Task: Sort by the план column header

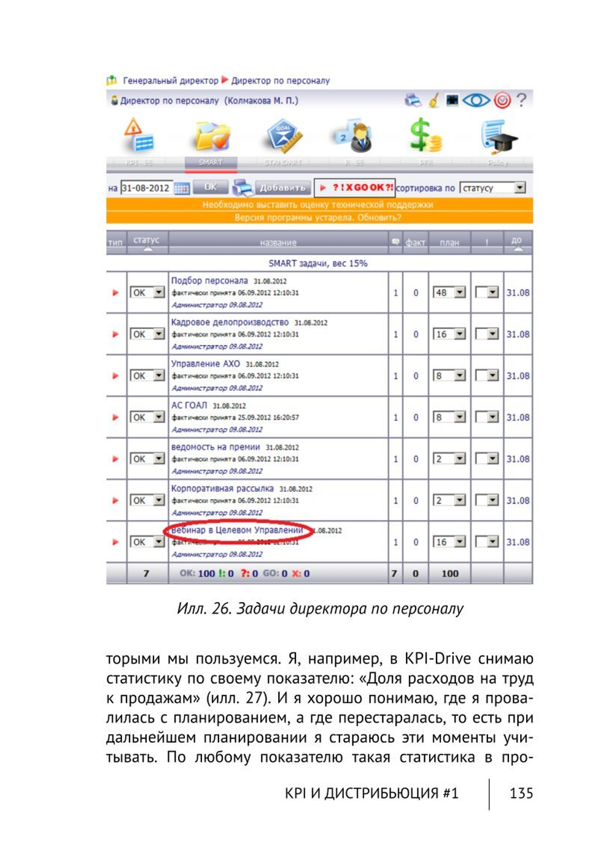Action: click(x=449, y=242)
